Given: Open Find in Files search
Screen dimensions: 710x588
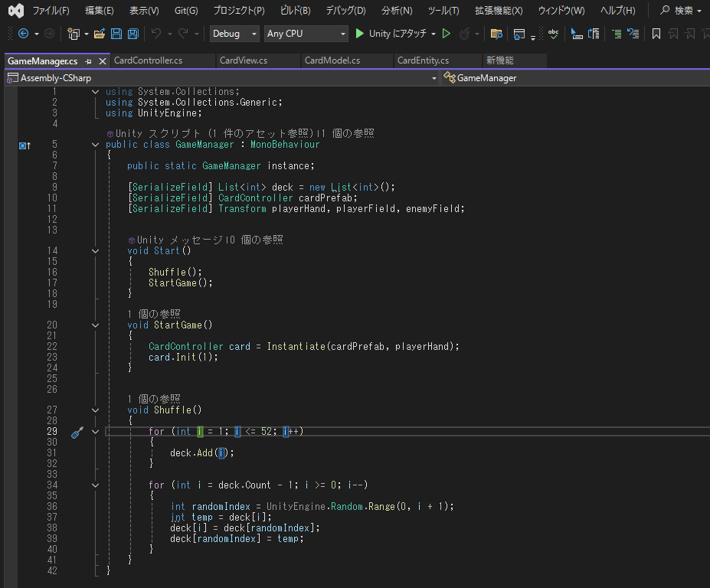Looking at the screenshot, I should pos(495,33).
